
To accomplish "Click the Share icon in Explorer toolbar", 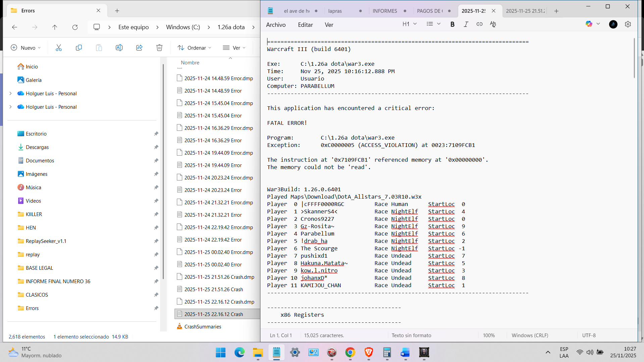I will [x=139, y=48].
